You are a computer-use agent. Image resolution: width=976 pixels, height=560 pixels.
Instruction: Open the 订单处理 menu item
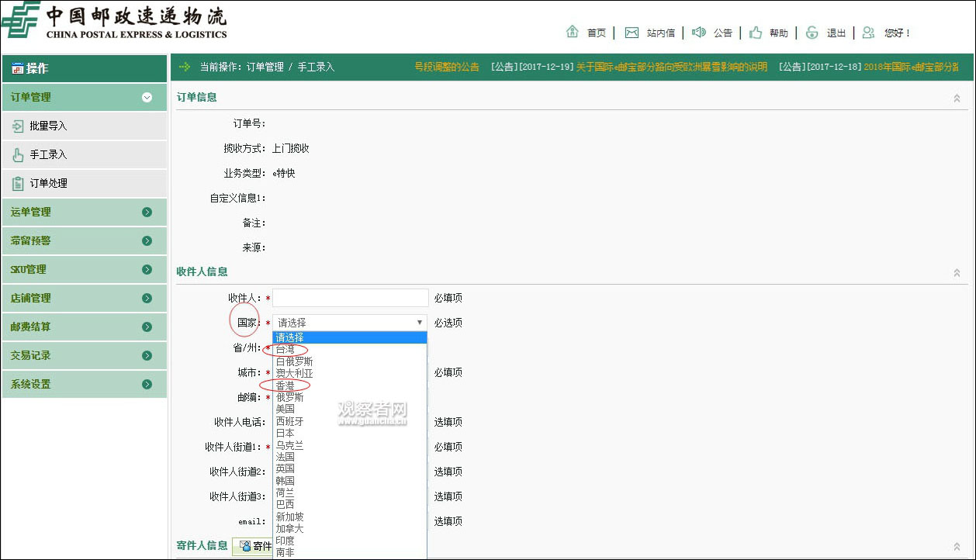point(85,183)
